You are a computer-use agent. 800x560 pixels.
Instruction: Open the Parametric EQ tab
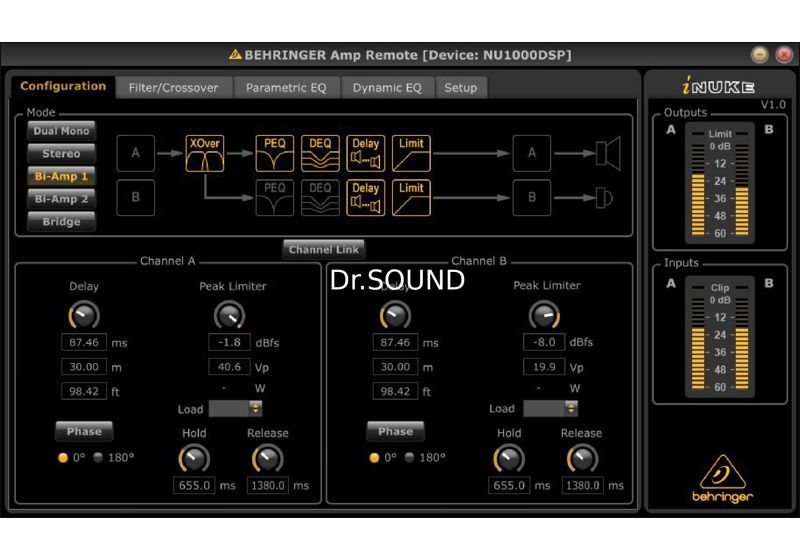click(x=286, y=88)
